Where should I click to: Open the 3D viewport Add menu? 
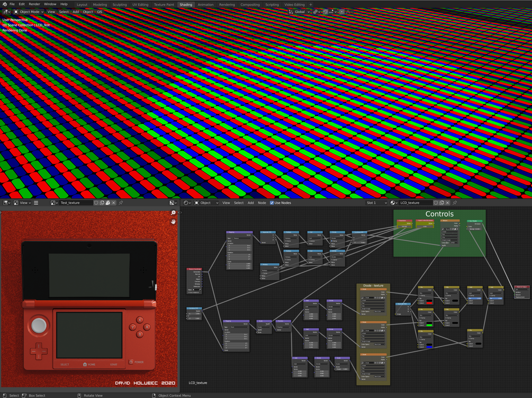[x=76, y=12]
